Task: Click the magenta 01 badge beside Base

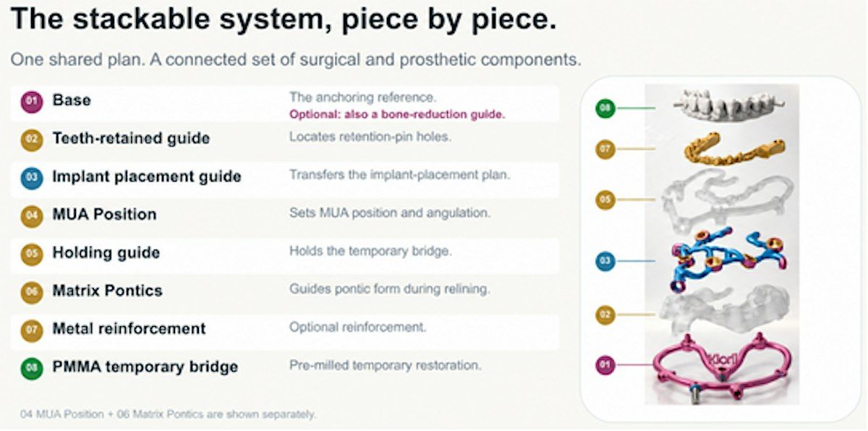Action: (31, 101)
